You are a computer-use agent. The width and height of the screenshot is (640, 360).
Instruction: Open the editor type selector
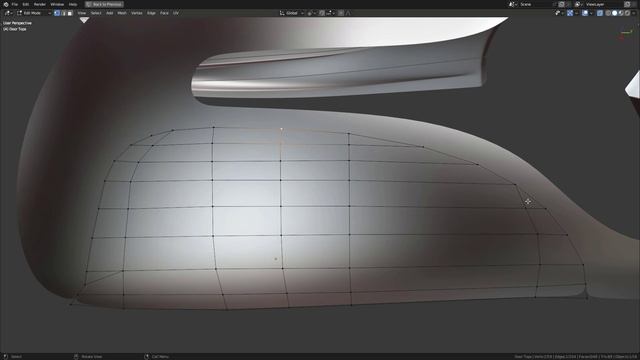point(8,13)
